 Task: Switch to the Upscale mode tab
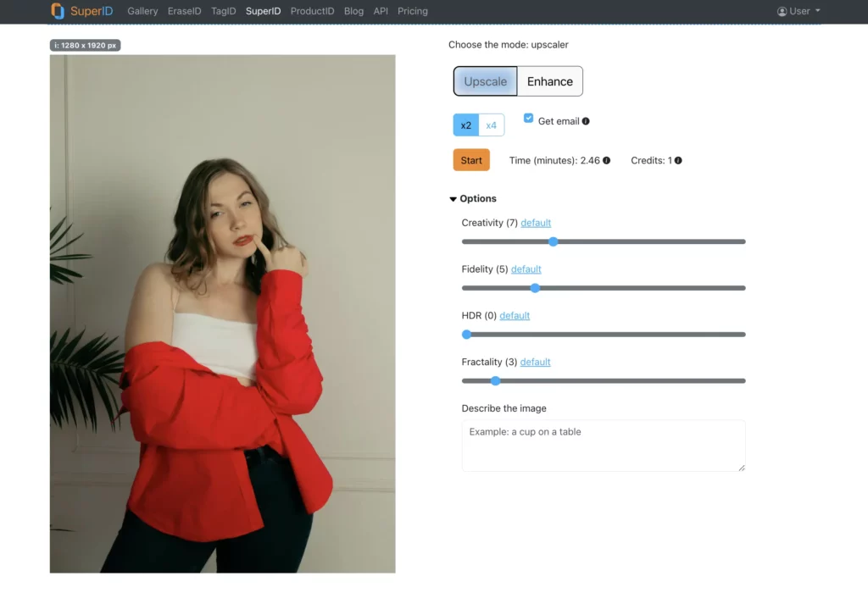[485, 81]
